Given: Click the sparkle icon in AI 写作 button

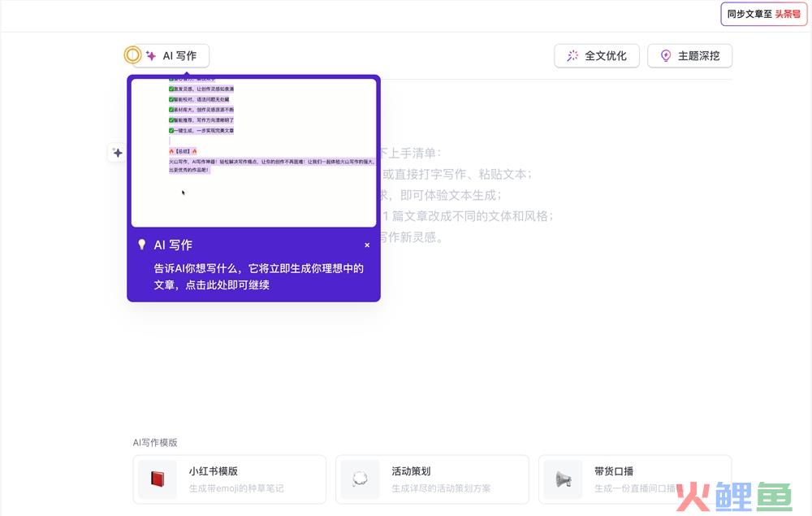Looking at the screenshot, I should click(x=151, y=56).
